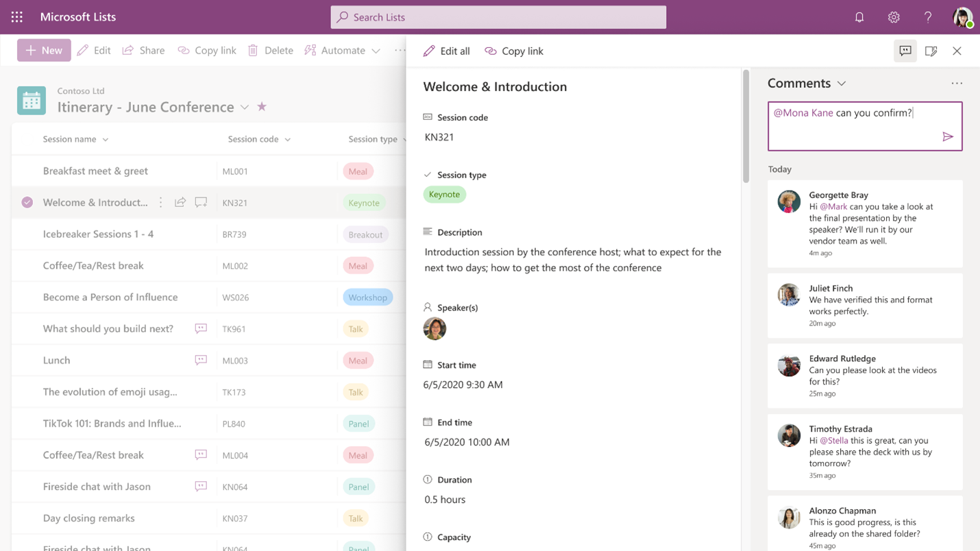
Task: Click Delete in the list toolbar
Action: pos(271,50)
